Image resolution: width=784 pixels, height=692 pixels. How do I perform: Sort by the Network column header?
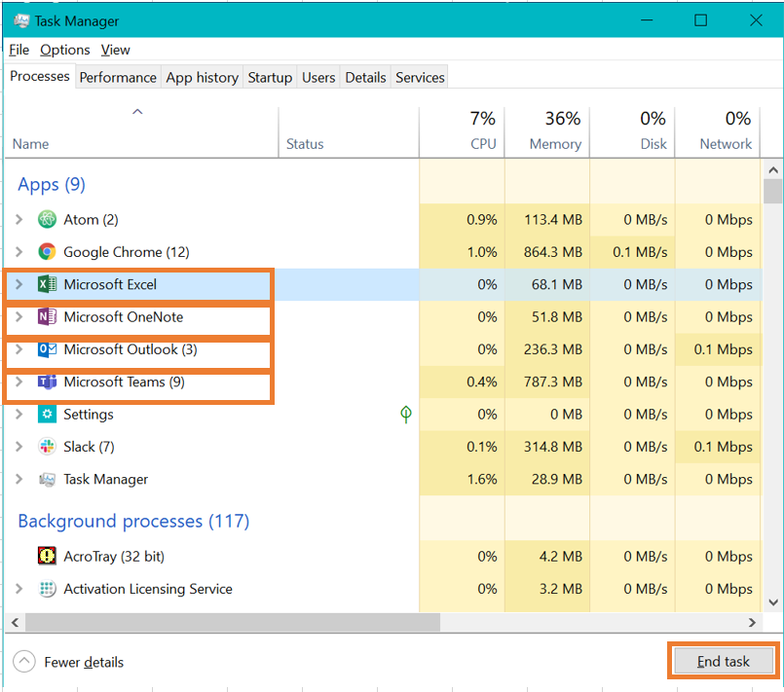click(x=718, y=132)
